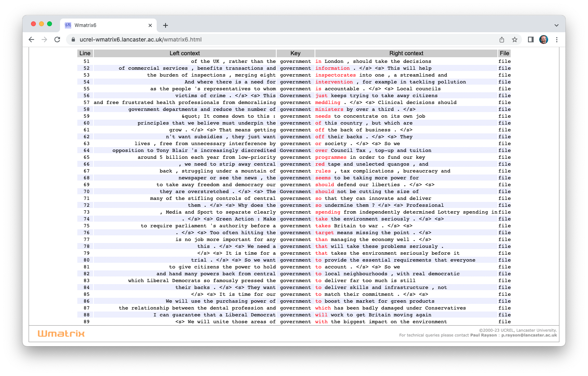
Task: Click the browser forward arrow
Action: pos(44,39)
